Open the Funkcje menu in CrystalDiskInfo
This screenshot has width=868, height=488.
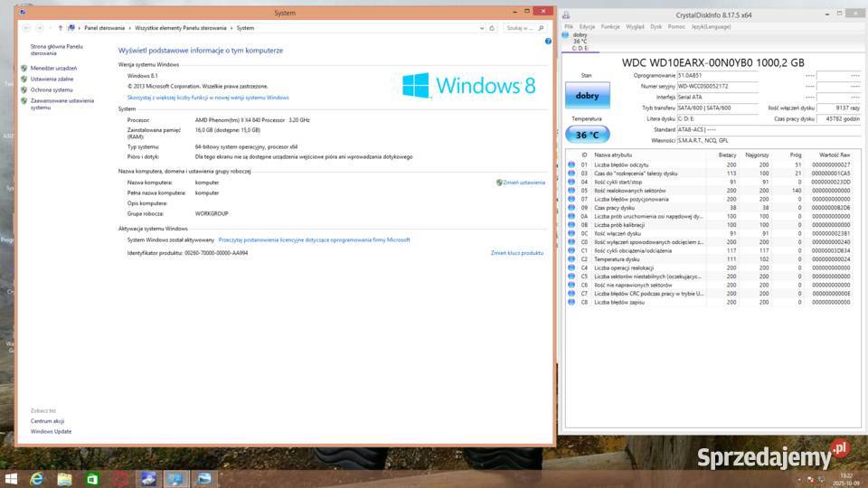(x=610, y=26)
